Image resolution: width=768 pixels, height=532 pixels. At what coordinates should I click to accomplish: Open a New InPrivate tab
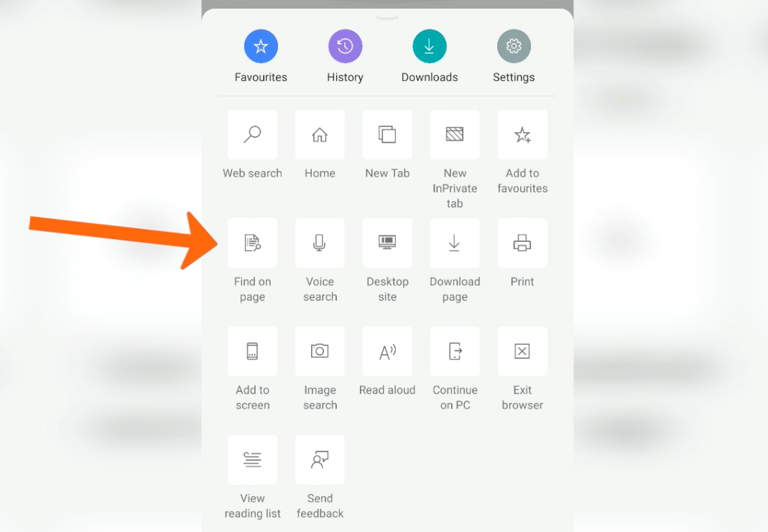[x=455, y=135]
